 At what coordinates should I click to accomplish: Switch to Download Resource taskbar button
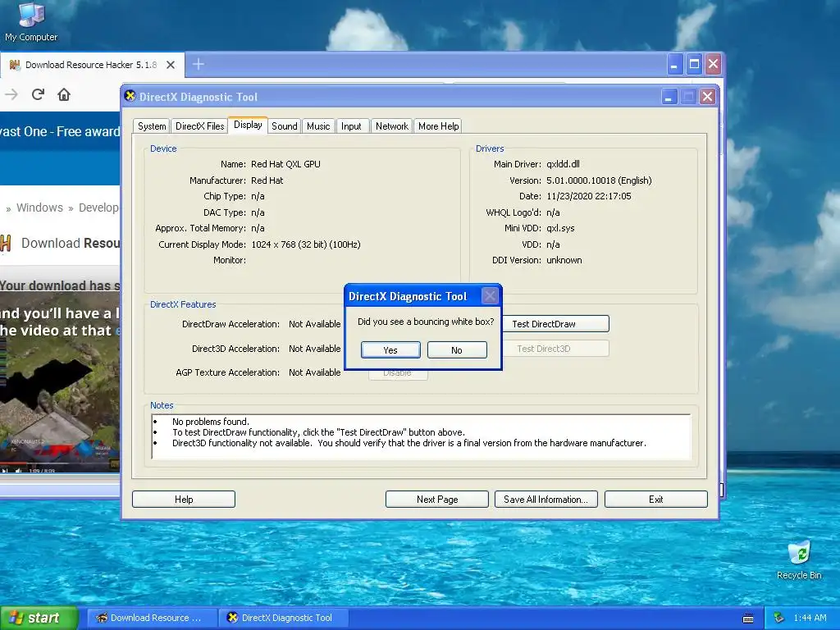(x=152, y=618)
